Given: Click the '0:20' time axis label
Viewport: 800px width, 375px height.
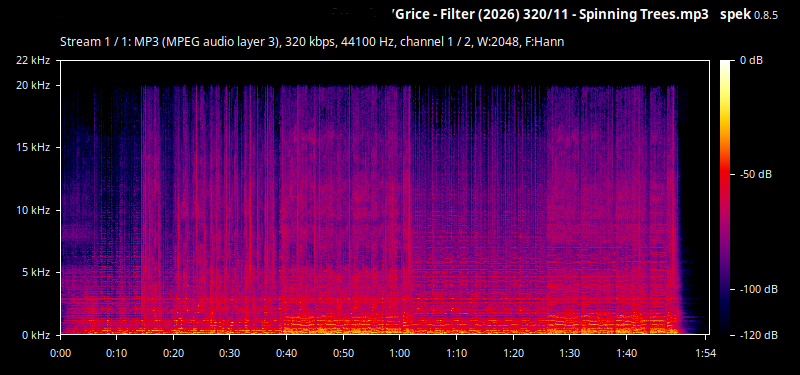Looking at the screenshot, I should coord(173,353).
